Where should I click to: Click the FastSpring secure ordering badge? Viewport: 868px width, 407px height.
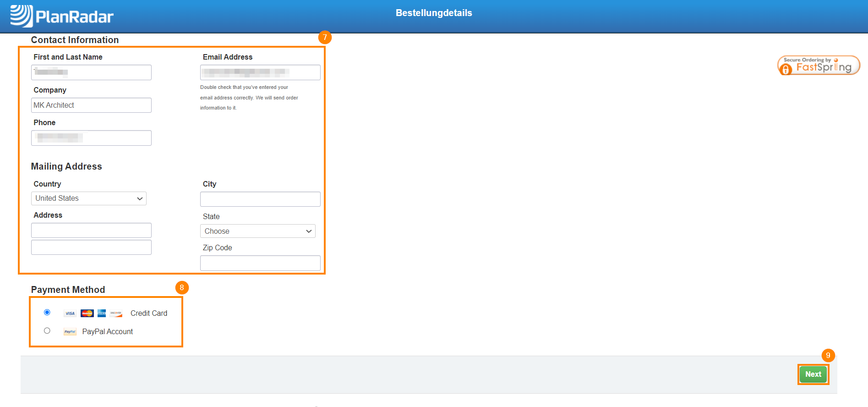(x=818, y=66)
